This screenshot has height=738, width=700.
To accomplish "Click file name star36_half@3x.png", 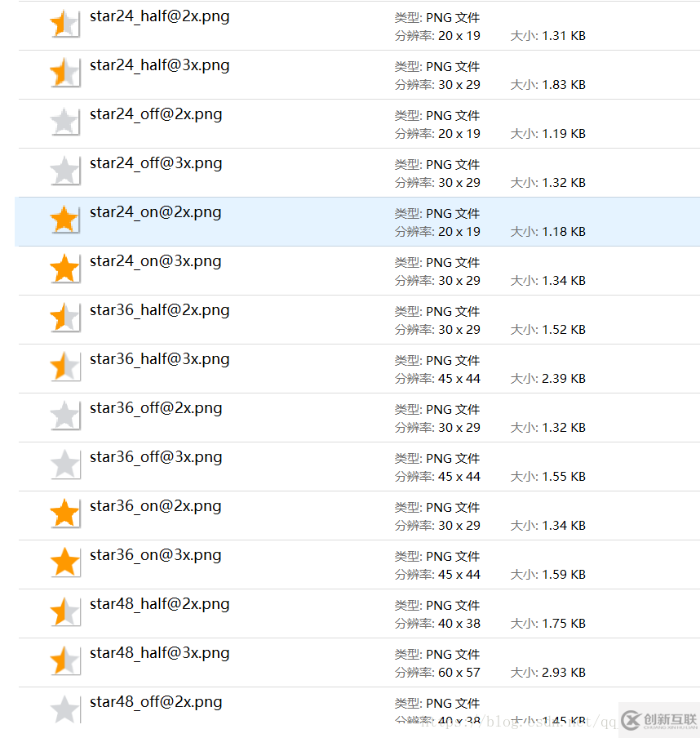I will 159,359.
